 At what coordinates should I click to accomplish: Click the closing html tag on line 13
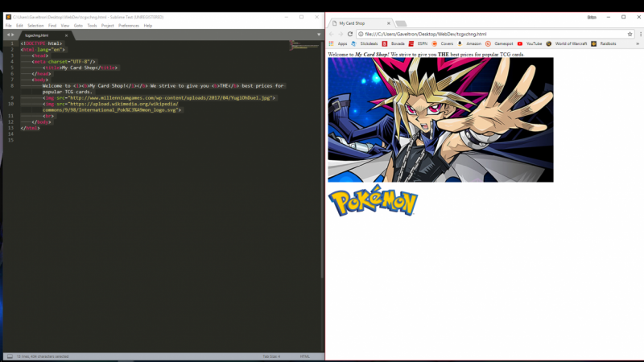coord(31,128)
